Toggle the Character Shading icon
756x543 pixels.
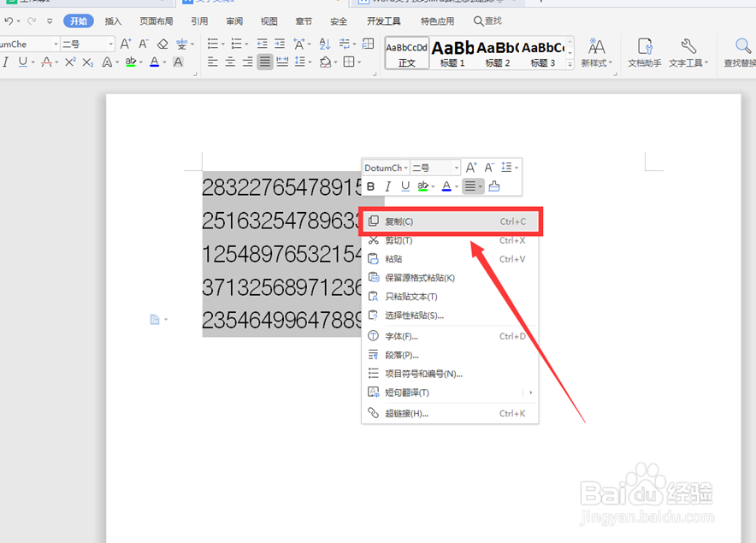[x=179, y=62]
